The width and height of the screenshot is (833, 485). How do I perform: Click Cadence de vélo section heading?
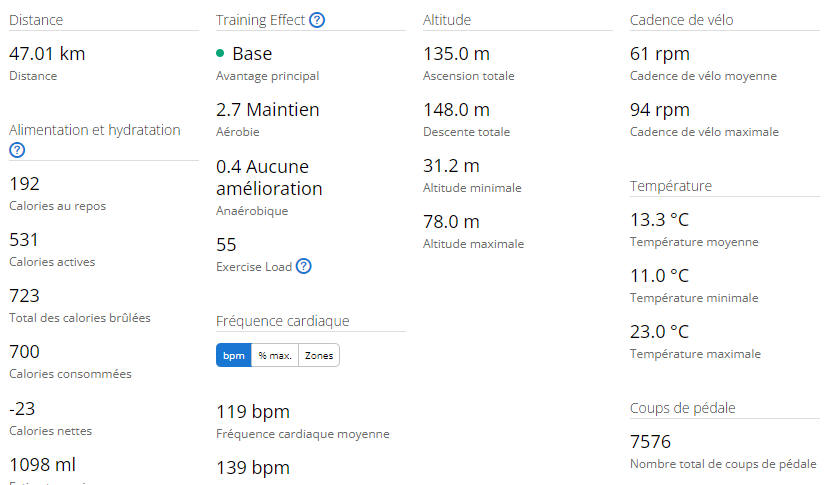click(682, 20)
